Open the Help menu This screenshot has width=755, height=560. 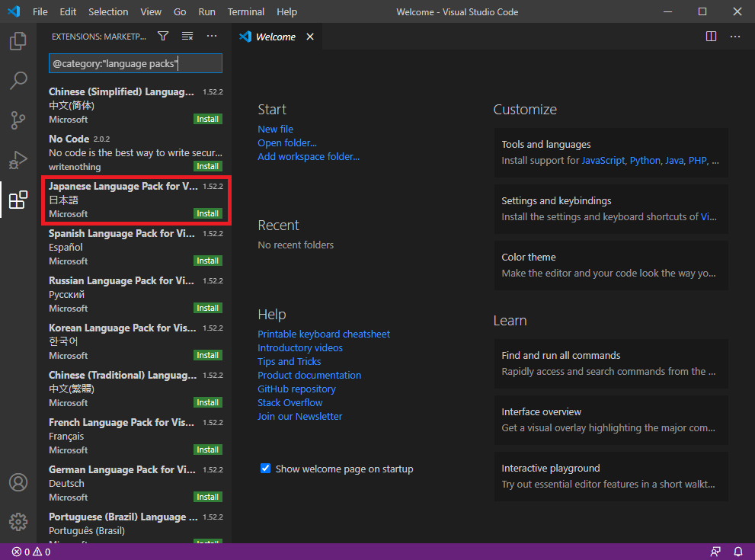287,11
